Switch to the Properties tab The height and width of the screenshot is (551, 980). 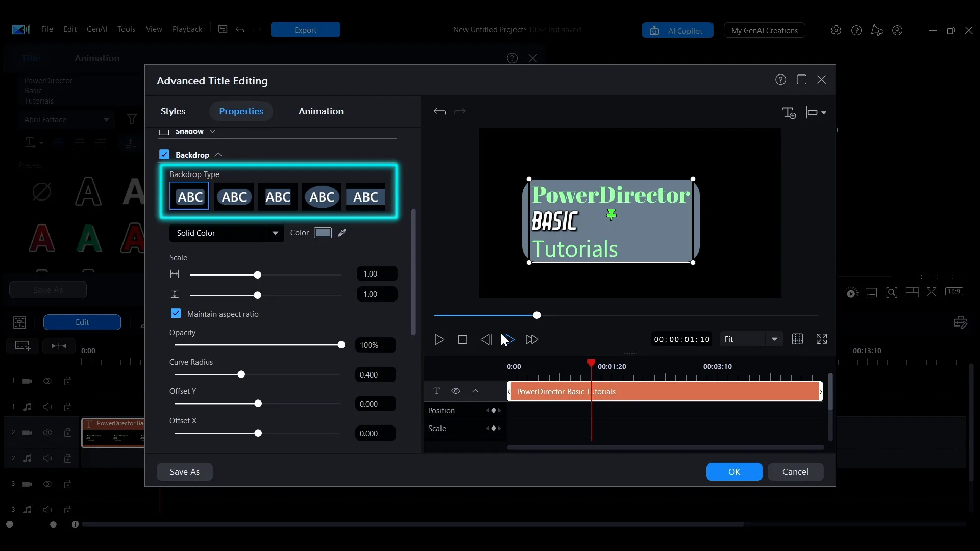click(241, 111)
